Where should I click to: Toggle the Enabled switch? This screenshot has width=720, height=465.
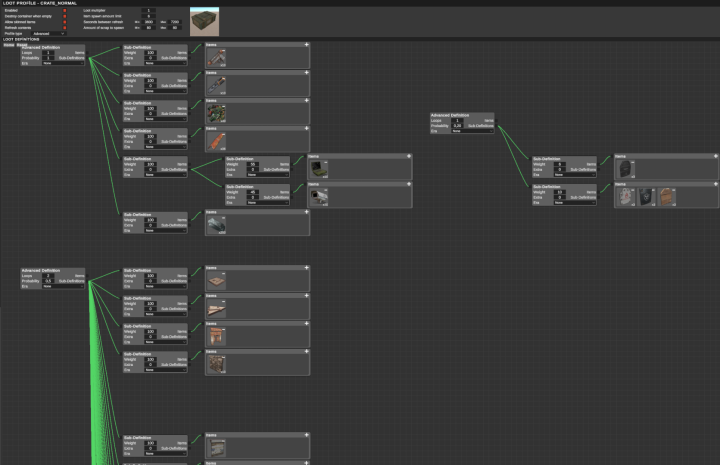(x=65, y=11)
